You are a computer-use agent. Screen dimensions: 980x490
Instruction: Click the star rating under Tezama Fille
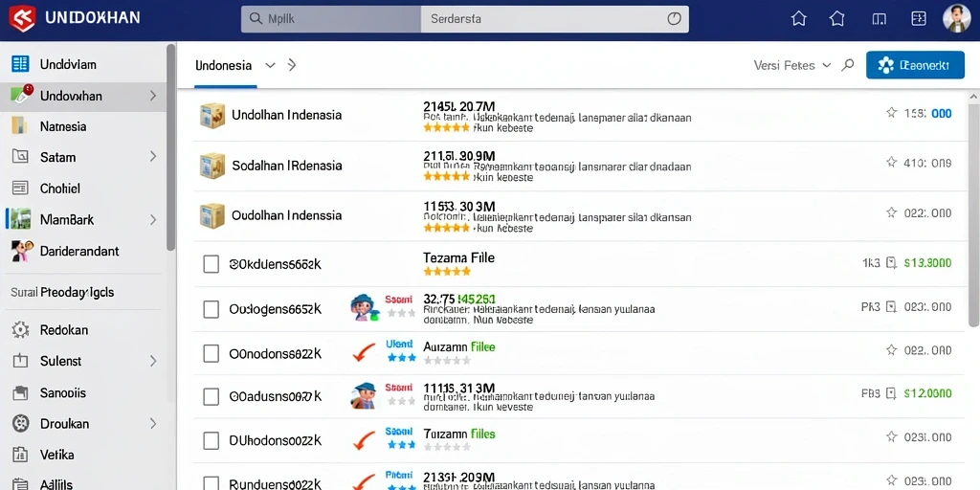pyautogui.click(x=446, y=271)
